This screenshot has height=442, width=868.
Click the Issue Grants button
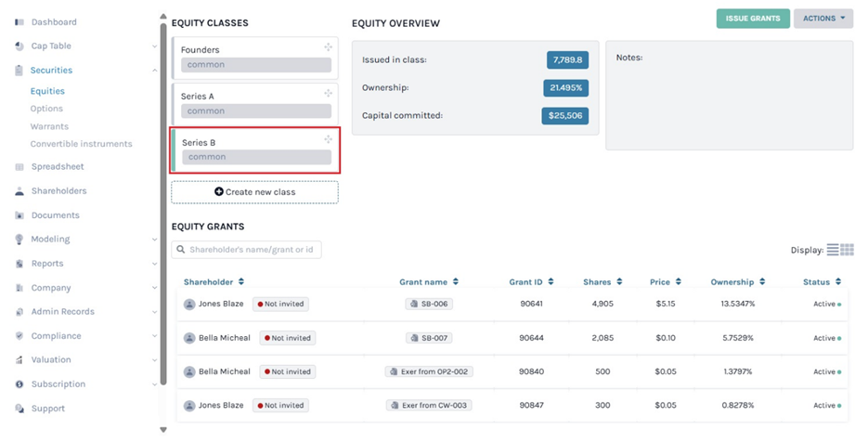(752, 18)
